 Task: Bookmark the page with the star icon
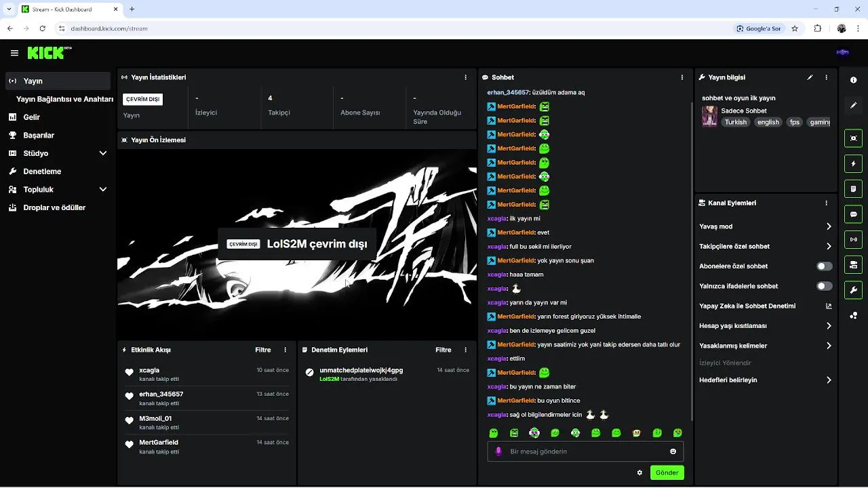click(x=795, y=28)
